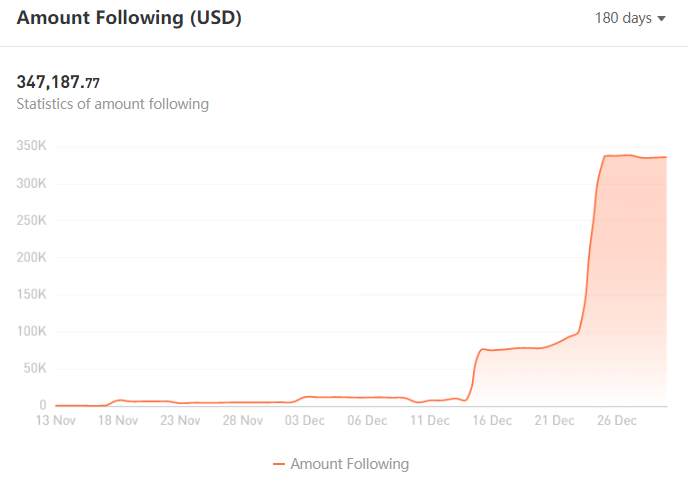Click the 100K y-axis label

(31, 331)
